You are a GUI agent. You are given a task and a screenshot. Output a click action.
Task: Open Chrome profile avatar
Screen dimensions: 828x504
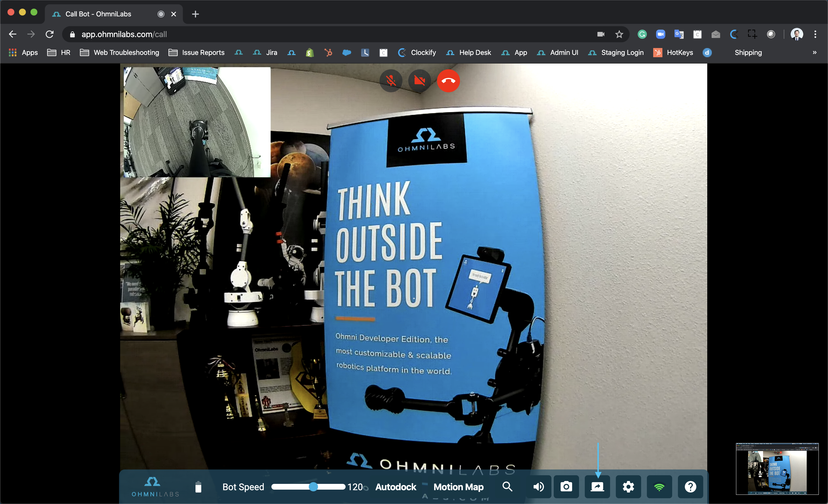click(x=797, y=34)
